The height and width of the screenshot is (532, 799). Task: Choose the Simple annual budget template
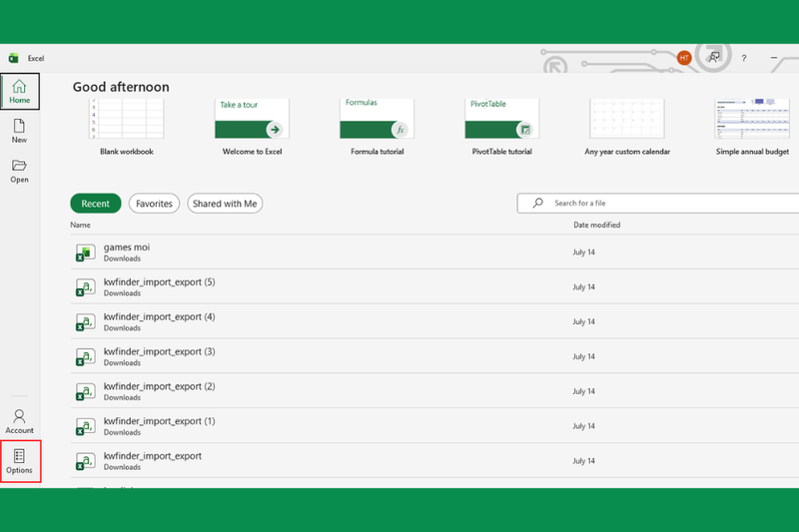752,128
